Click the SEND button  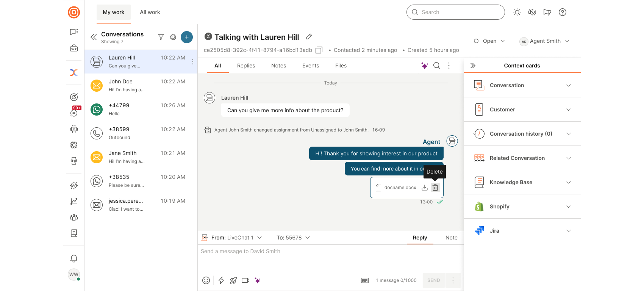coord(433,280)
